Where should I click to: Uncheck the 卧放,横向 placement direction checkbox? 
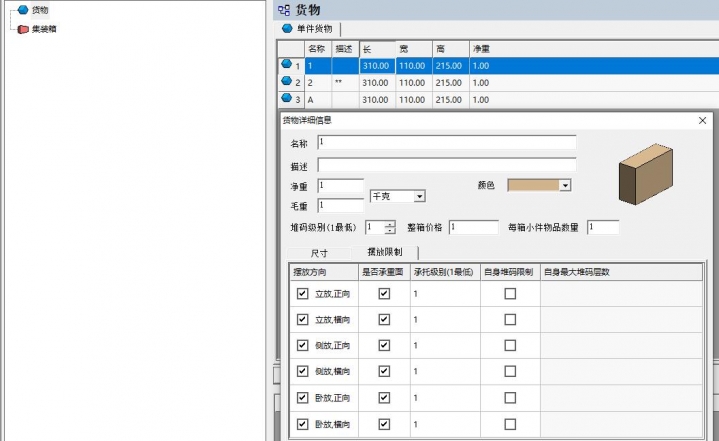point(302,424)
